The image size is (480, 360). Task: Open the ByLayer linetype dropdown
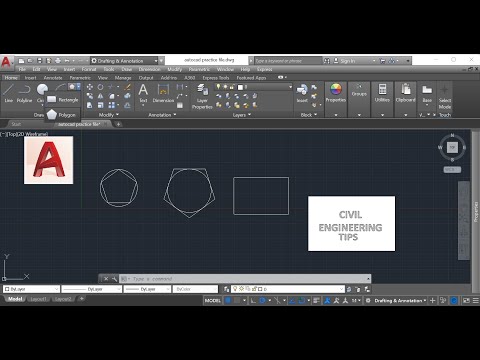(92, 289)
